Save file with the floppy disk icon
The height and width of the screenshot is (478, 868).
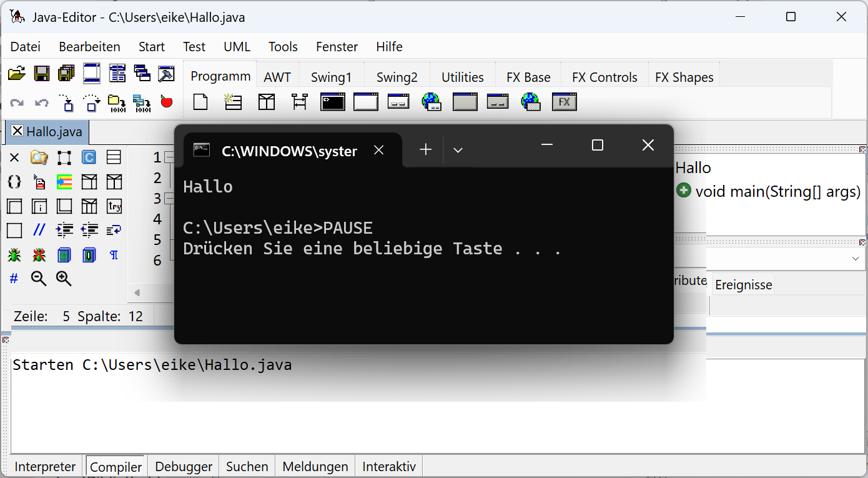pyautogui.click(x=42, y=73)
